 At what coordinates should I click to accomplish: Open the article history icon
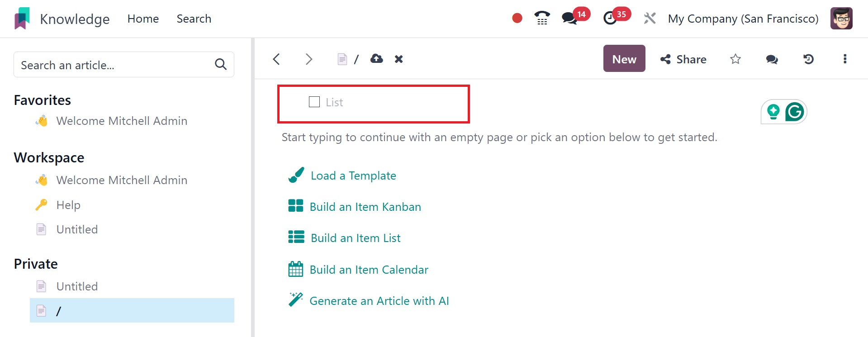tap(808, 59)
